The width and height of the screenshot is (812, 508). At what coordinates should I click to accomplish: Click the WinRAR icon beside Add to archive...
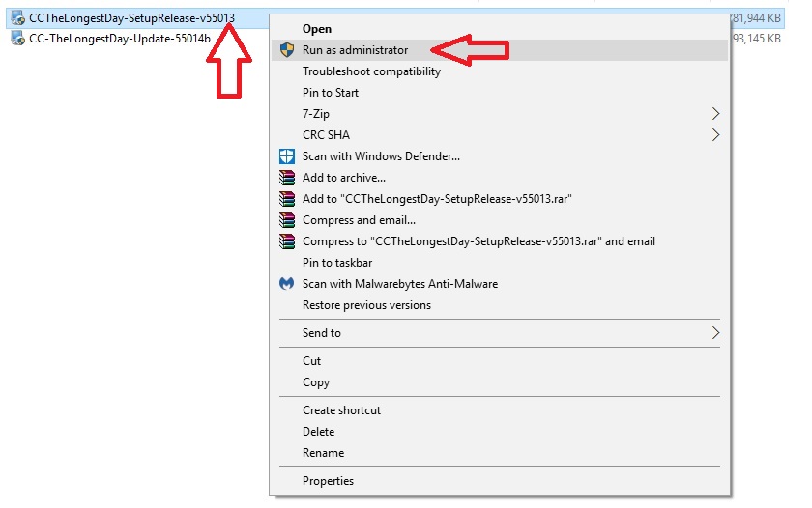click(x=286, y=178)
